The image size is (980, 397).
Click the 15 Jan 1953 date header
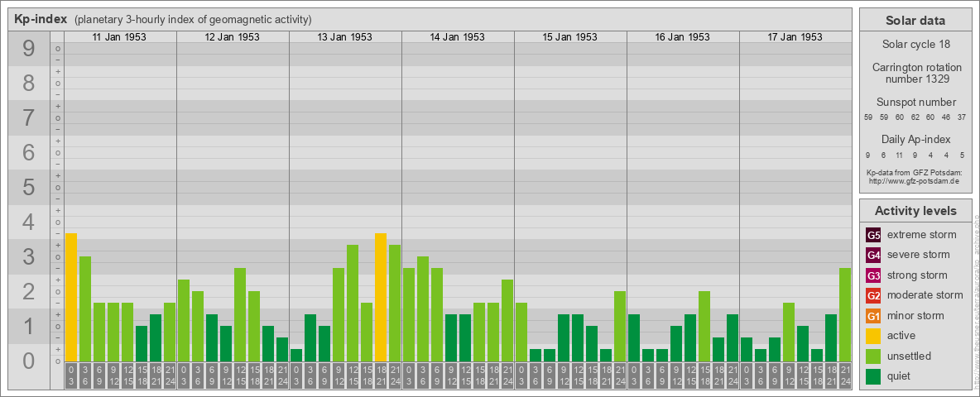click(x=569, y=37)
